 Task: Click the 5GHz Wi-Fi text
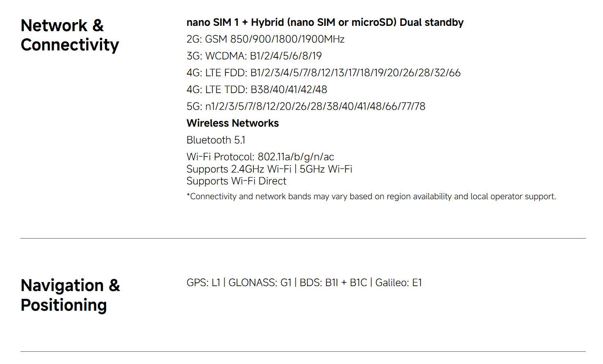pyautogui.click(x=326, y=169)
